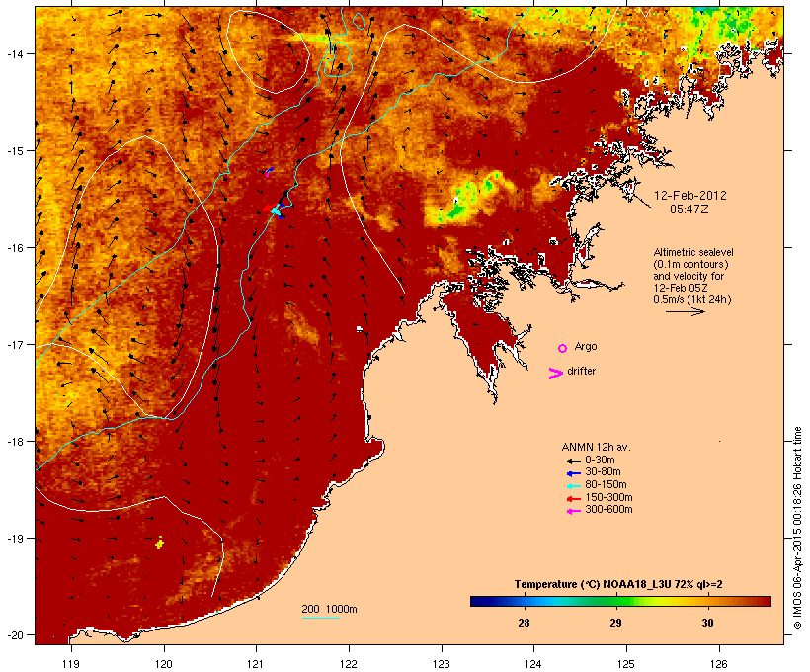Screen dimensions: 810x672
Task: Click the 0.5m/s (1kt 24h) scale text
Action: click(692, 299)
